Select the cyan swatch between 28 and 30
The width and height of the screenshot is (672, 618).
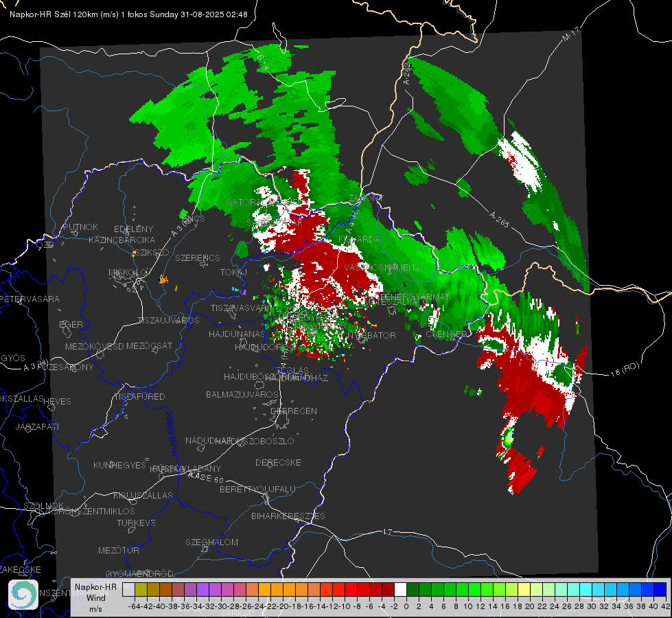[x=586, y=589]
